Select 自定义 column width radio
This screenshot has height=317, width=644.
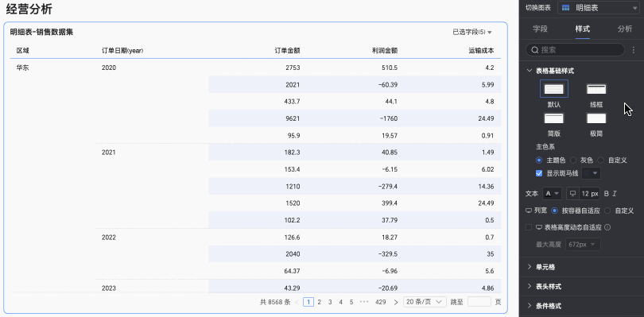pyautogui.click(x=607, y=211)
